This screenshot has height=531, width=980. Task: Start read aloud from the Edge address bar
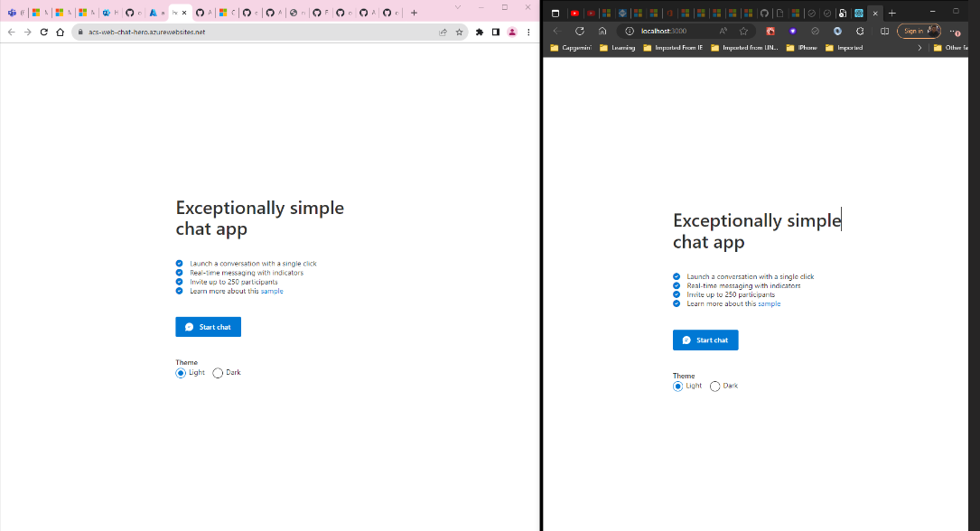pyautogui.click(x=721, y=31)
